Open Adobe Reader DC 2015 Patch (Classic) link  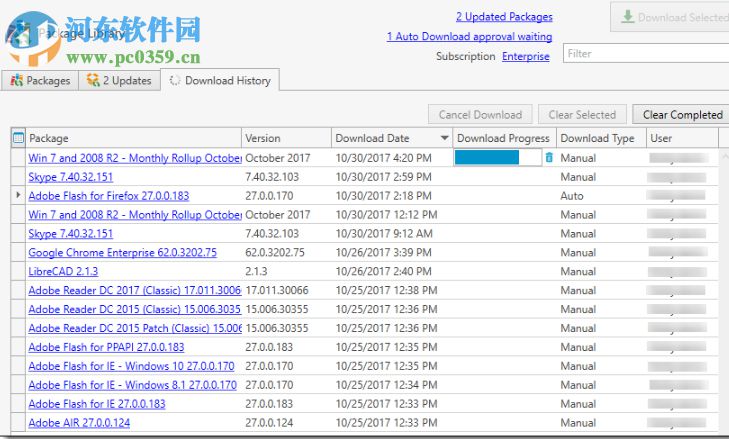pos(135,328)
